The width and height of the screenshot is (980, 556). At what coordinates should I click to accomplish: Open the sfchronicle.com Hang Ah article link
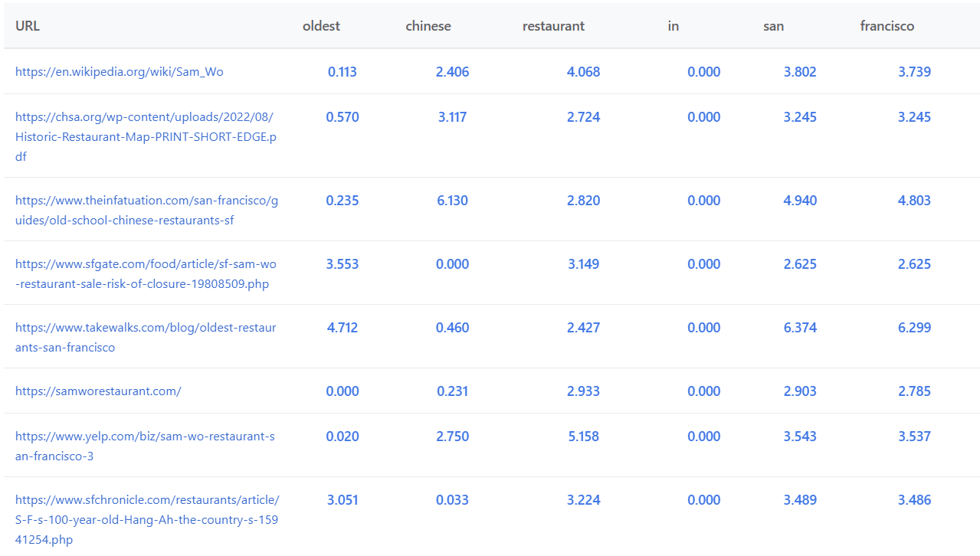point(147,520)
